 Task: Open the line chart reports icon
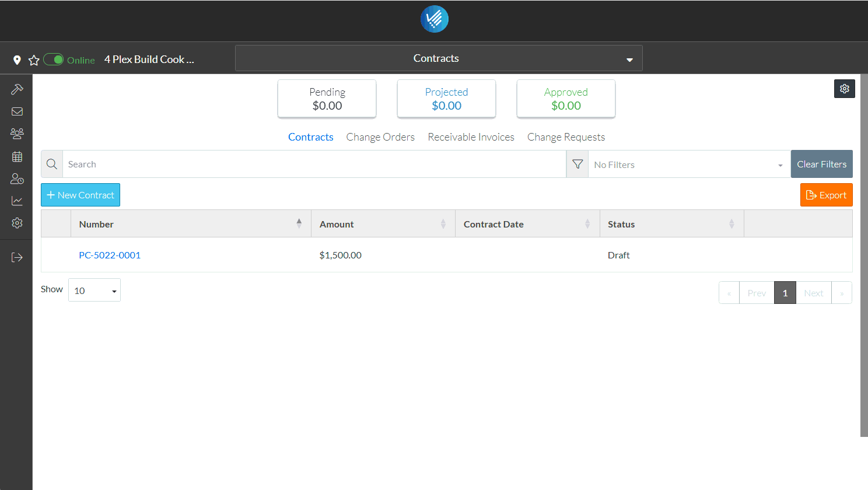(17, 201)
